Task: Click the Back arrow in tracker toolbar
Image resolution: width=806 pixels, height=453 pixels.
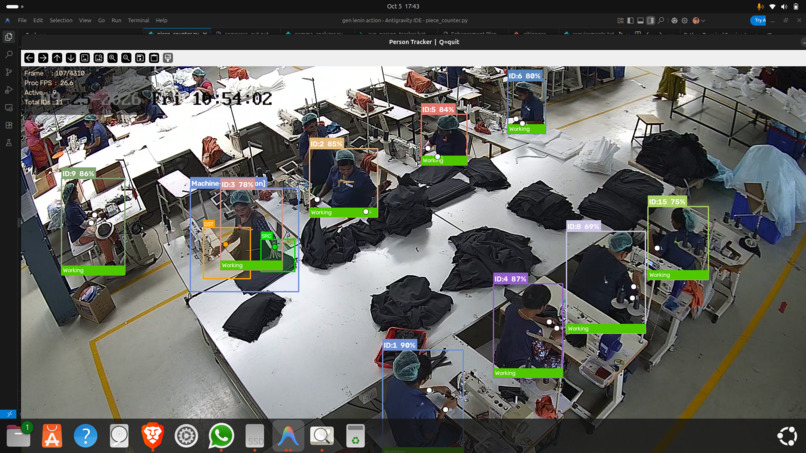Action: pyautogui.click(x=29, y=58)
